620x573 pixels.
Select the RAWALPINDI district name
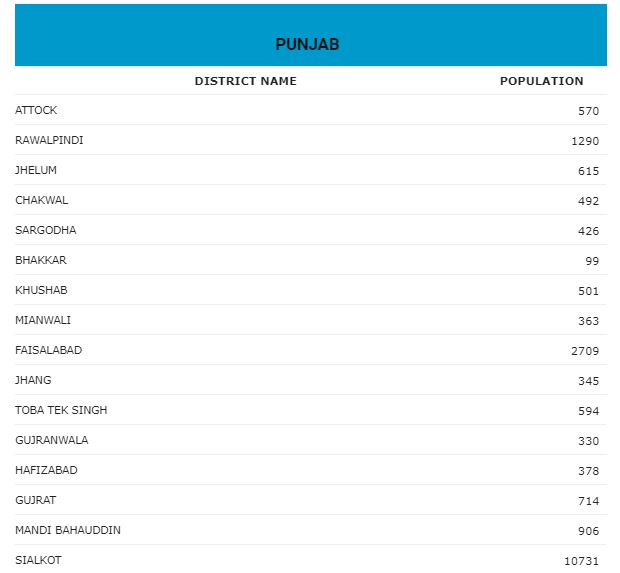(x=49, y=140)
